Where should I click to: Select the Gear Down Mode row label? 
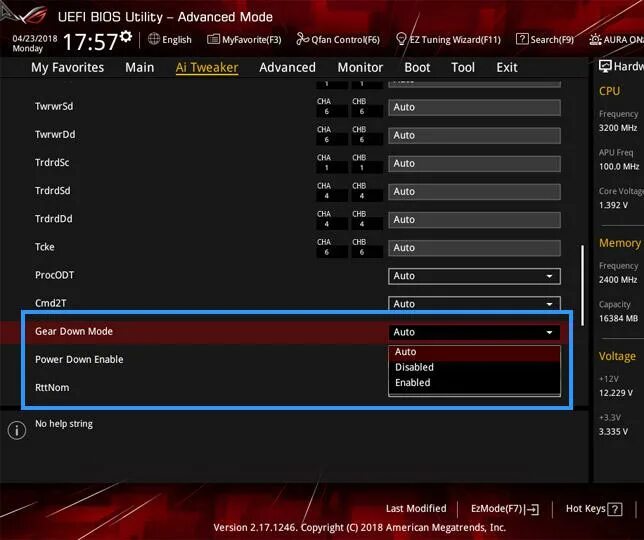(x=74, y=331)
